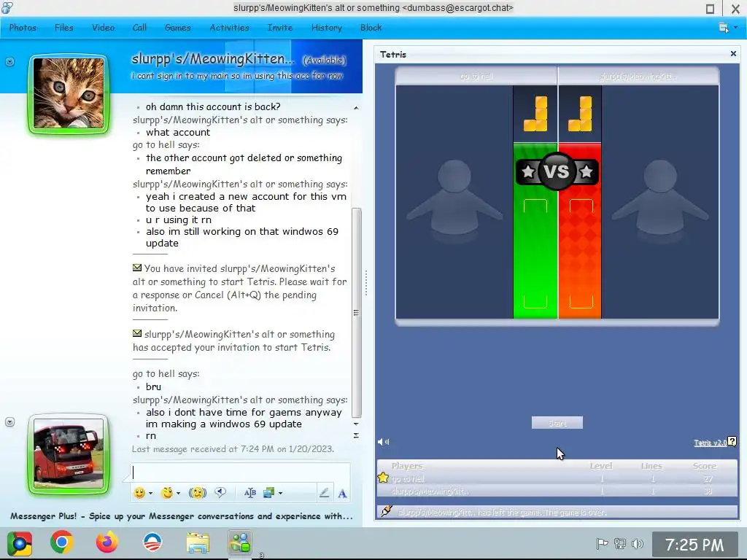Click the contact name slurpp's/MeowingKitten header
Viewport: 747px width, 560px height.
pos(213,59)
